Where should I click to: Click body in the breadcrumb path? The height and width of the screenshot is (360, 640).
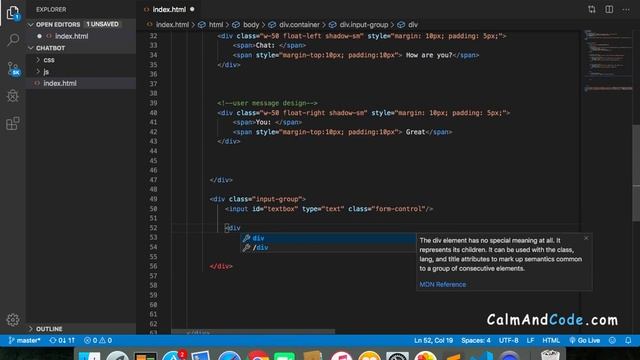point(251,25)
